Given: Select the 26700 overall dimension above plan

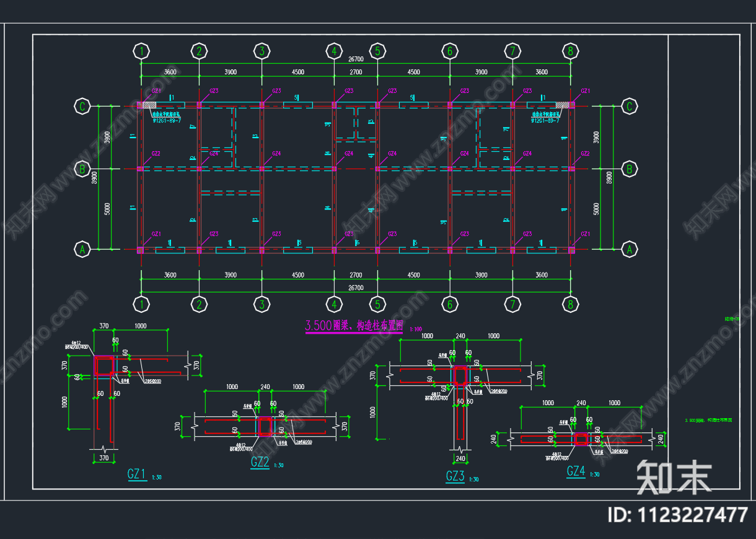Looking at the screenshot, I should click(x=355, y=59).
